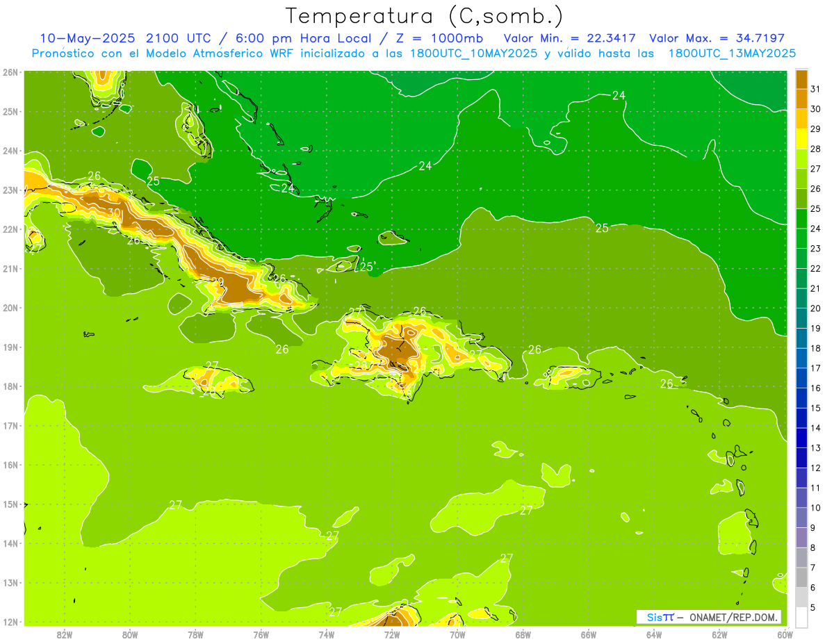Click the 68W longitude axis label

pos(523,634)
